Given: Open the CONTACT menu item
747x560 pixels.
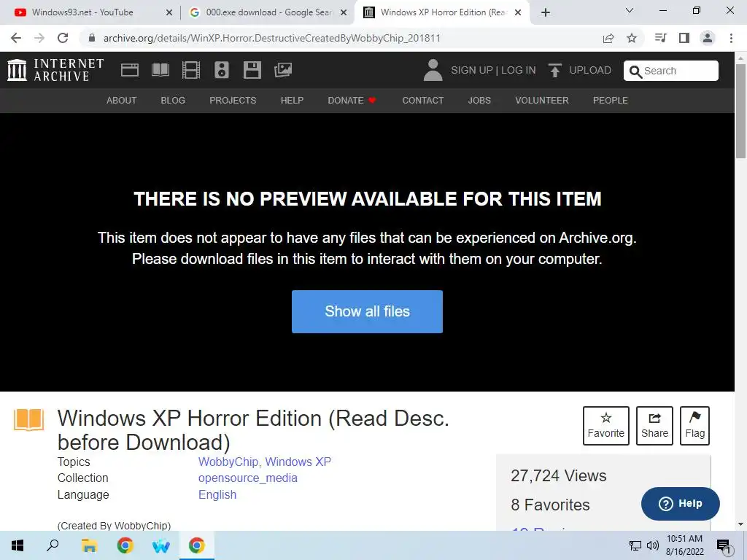Looking at the screenshot, I should click(422, 101).
